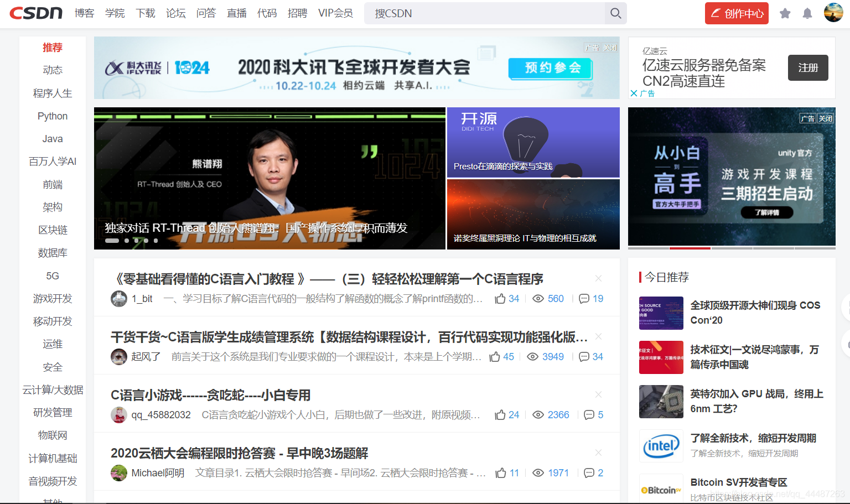The image size is (850, 504).
Task: Open the comments icon showing 34
Action: click(584, 357)
